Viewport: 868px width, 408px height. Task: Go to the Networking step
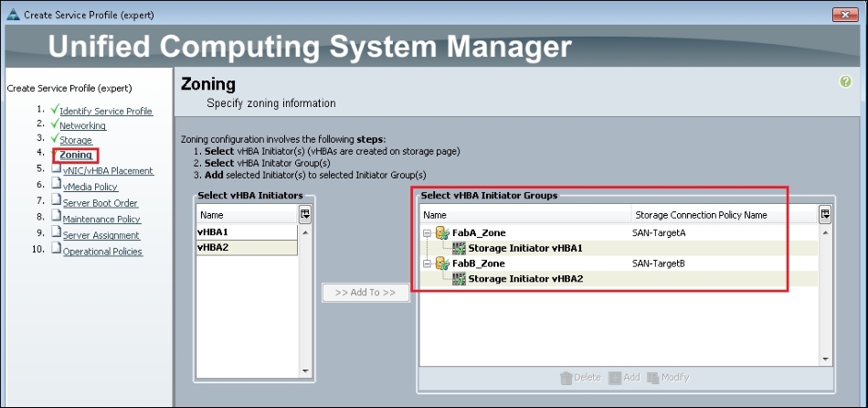pos(82,126)
